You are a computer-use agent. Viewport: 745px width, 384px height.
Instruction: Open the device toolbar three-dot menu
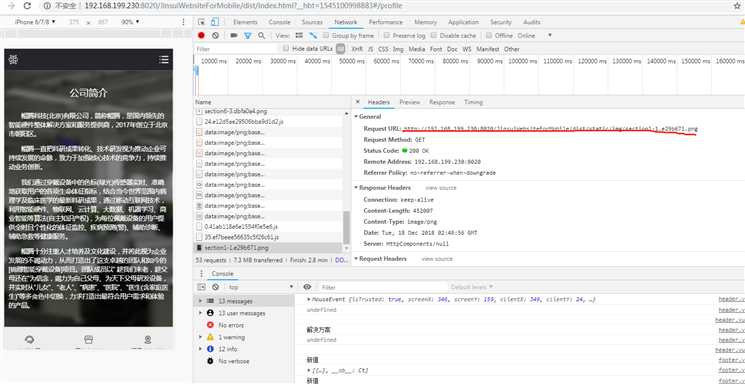tap(184, 22)
